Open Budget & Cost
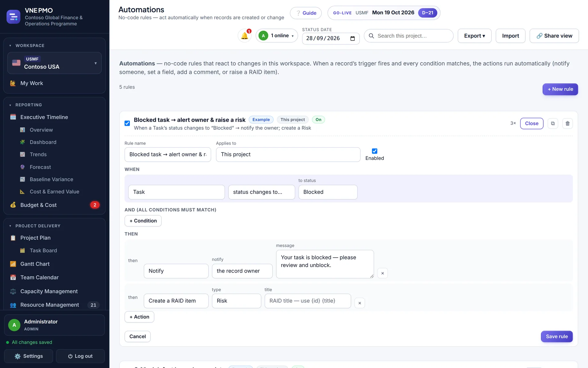Screen dimensions: 588x368 coord(55,205)
